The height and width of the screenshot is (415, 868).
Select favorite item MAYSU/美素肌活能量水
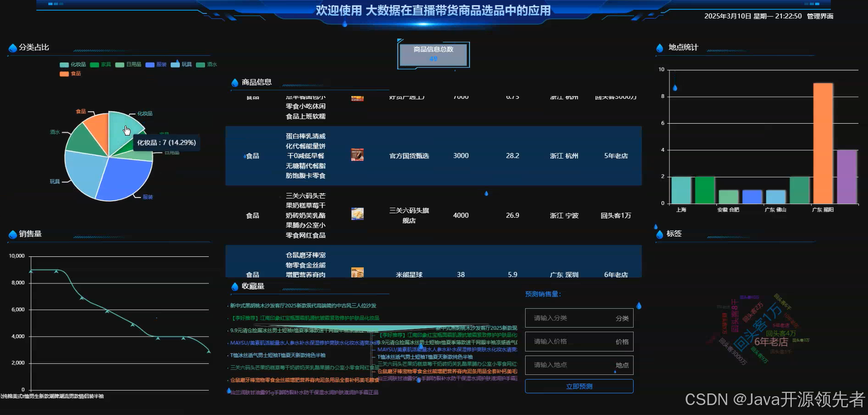303,343
